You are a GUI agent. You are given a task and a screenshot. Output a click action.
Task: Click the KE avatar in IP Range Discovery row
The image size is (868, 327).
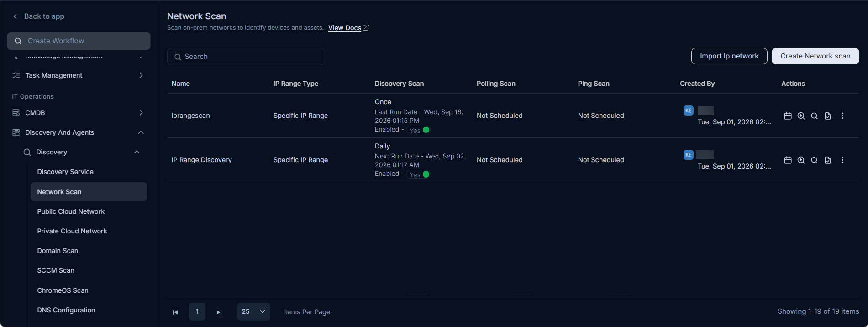point(689,155)
